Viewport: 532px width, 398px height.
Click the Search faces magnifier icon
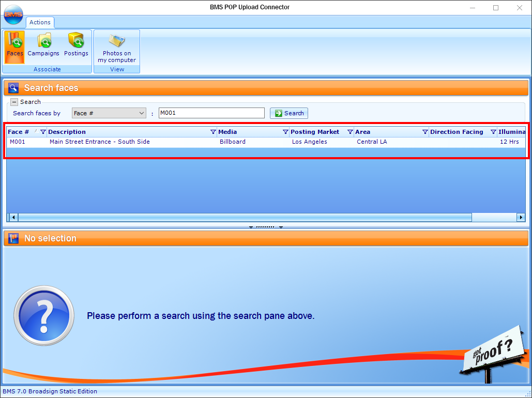pyautogui.click(x=13, y=88)
